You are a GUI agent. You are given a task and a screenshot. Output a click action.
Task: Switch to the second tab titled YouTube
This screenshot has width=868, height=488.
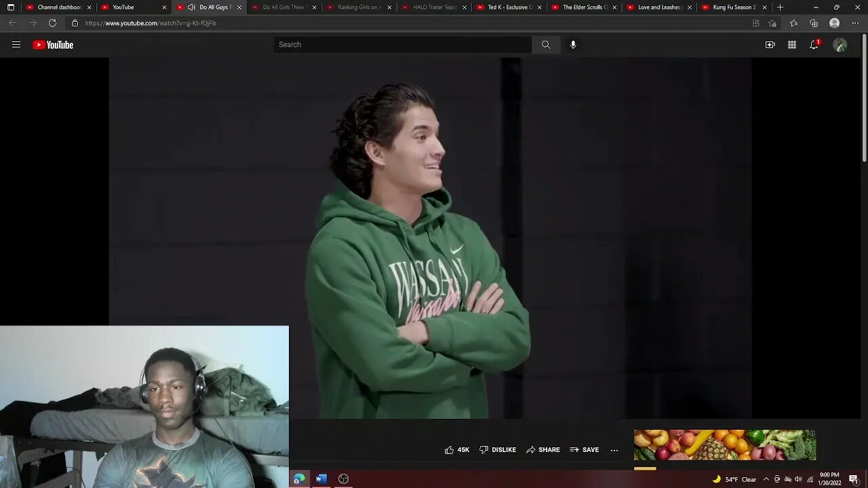134,7
